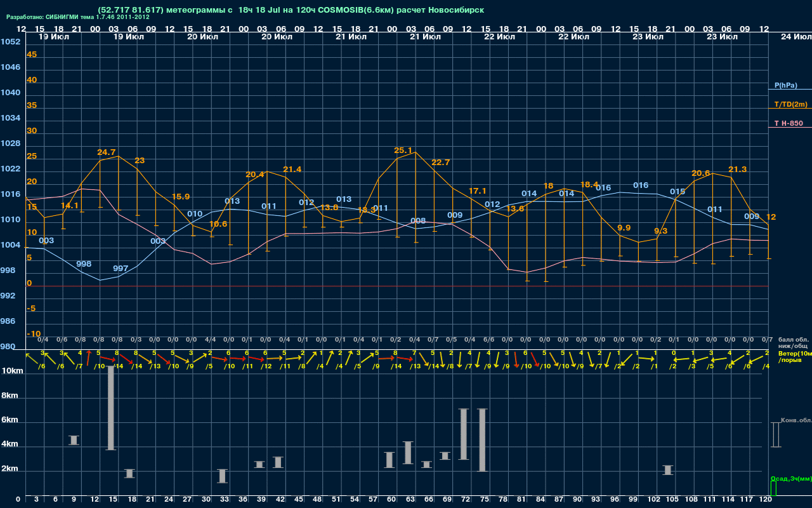Click the 63 hour label on bottom axis
The width and height of the screenshot is (812, 508).
click(410, 500)
